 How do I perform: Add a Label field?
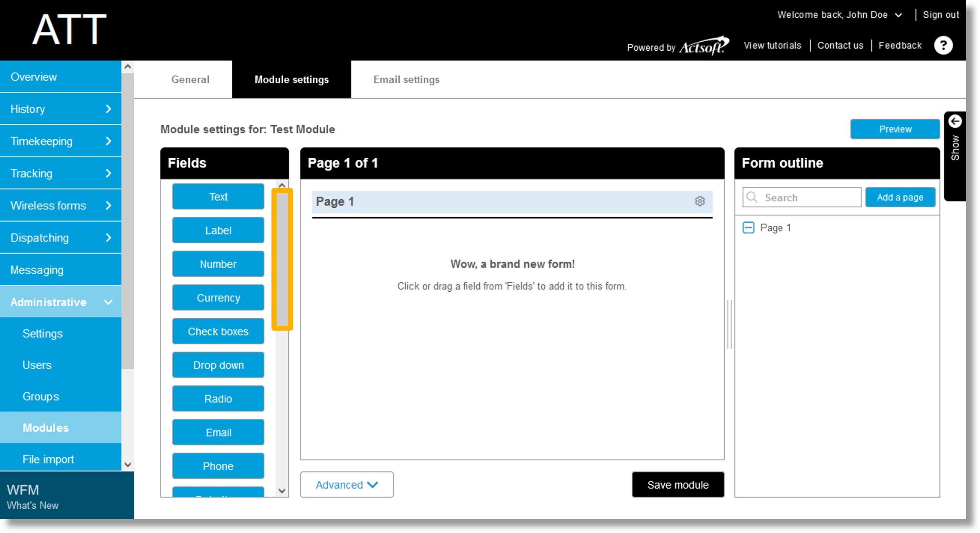(x=218, y=230)
